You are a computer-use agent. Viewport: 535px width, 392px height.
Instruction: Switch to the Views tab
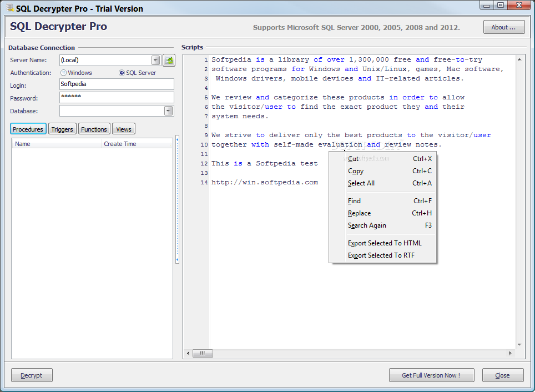tap(124, 129)
